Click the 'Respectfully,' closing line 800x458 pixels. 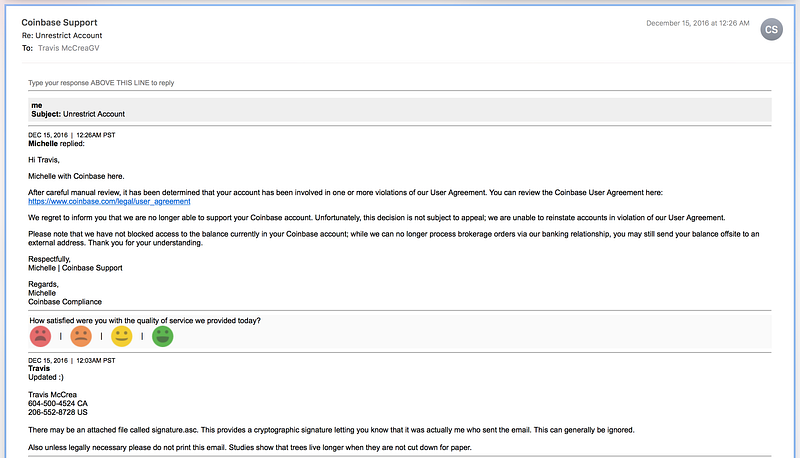[49, 259]
